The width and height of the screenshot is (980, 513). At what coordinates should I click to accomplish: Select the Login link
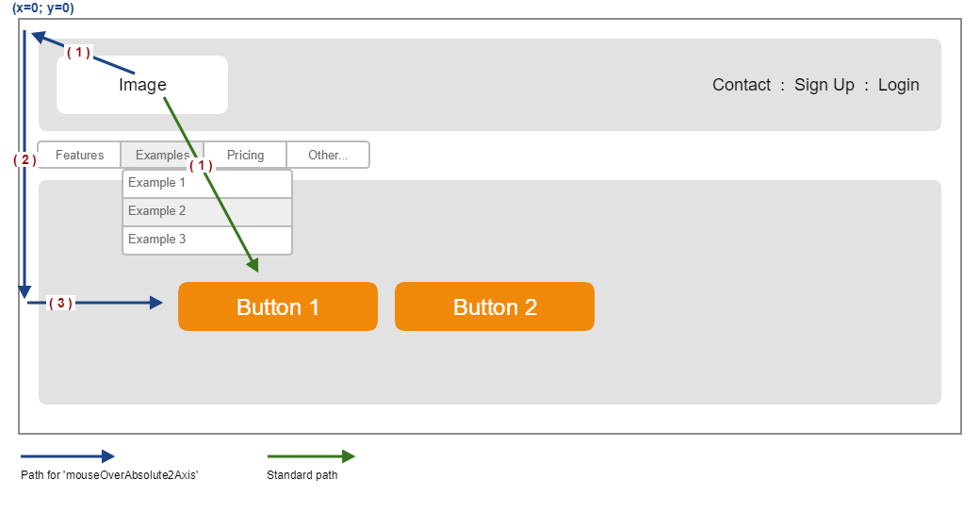(898, 85)
